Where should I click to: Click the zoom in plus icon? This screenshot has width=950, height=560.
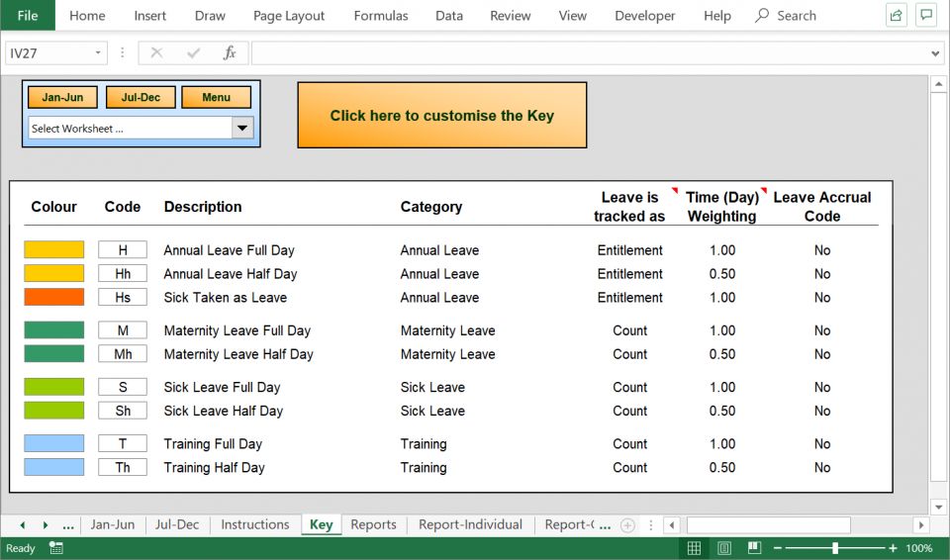pyautogui.click(x=893, y=548)
